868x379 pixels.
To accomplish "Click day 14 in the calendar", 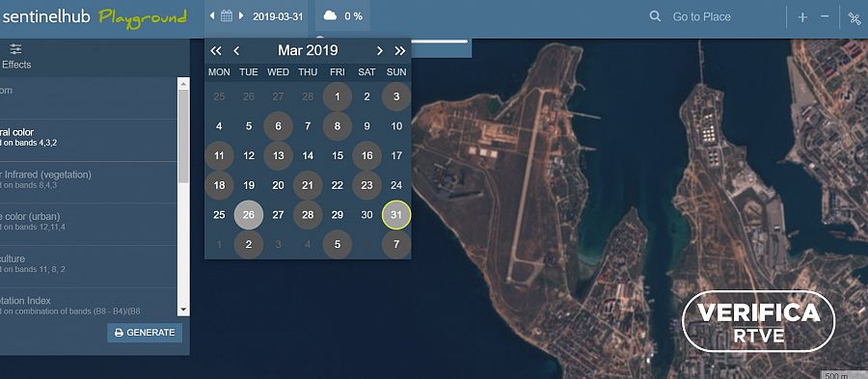I will (x=308, y=155).
